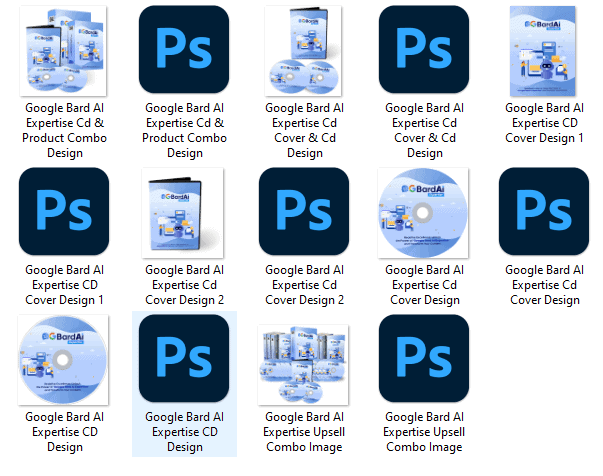Select the Cd & Product Combo Design image thumbnail
The width and height of the screenshot is (603, 476).
pyautogui.click(x=63, y=51)
